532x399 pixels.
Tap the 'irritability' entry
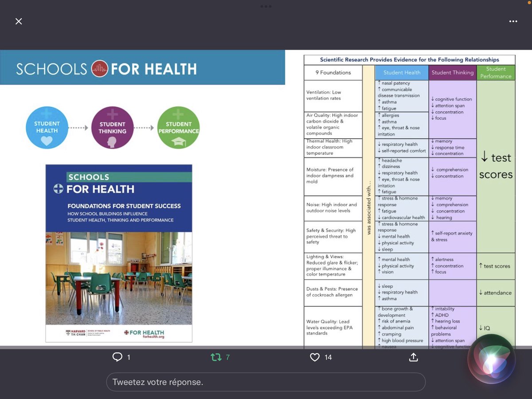[x=443, y=309]
